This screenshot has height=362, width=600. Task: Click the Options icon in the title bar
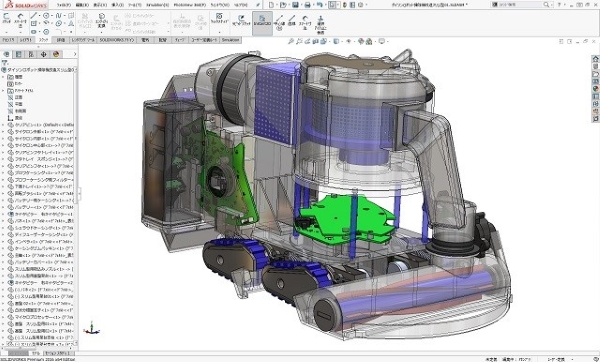(x=360, y=5)
